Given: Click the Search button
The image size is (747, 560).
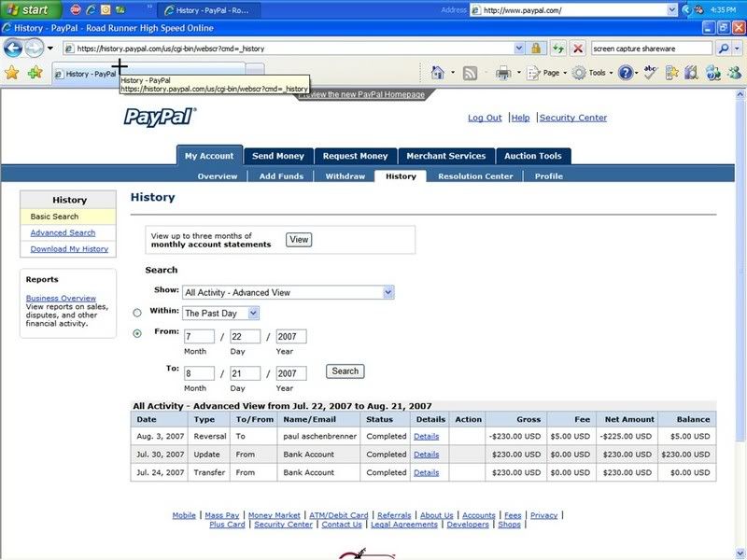Looking at the screenshot, I should pos(345,371).
